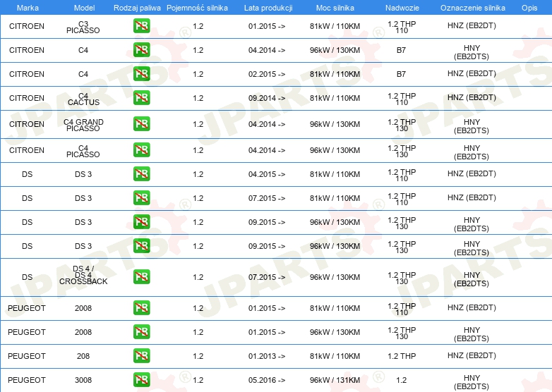Viewport: 552px width, 392px height.
Task: Click the 05.2016 -> production date
Action: coord(267,380)
